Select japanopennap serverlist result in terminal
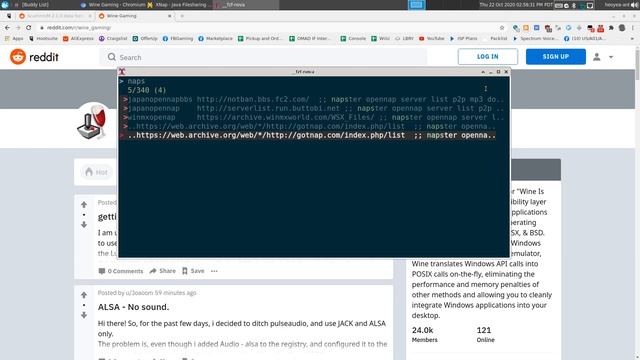The height and width of the screenshot is (360, 640). pos(314,108)
